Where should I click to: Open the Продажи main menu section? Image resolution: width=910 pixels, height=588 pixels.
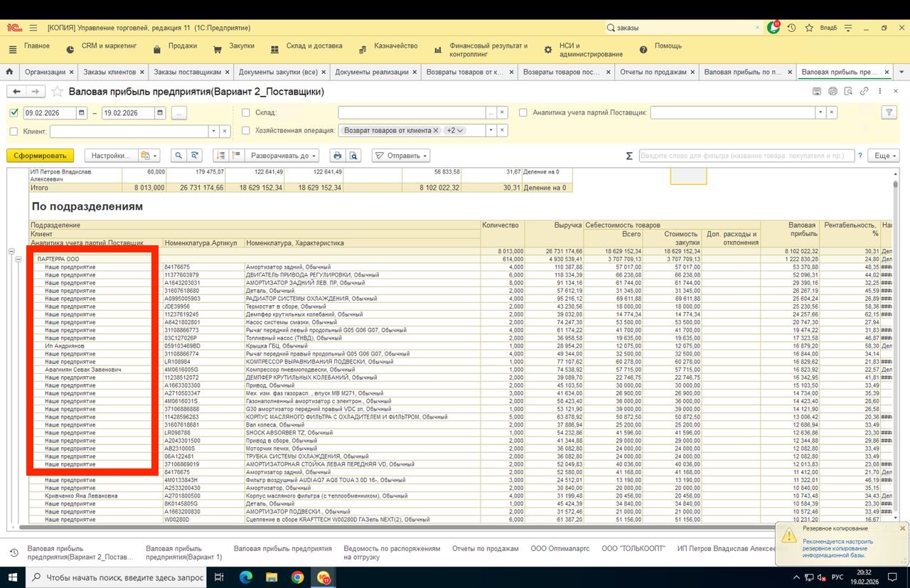(183, 46)
